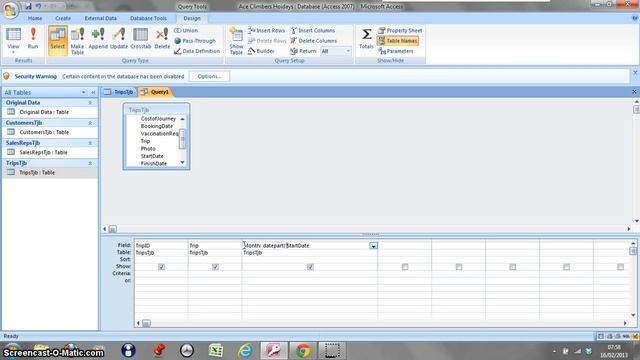The height and width of the screenshot is (360, 640).
Task: Collapse the CustomersTjb group
Action: (90, 123)
